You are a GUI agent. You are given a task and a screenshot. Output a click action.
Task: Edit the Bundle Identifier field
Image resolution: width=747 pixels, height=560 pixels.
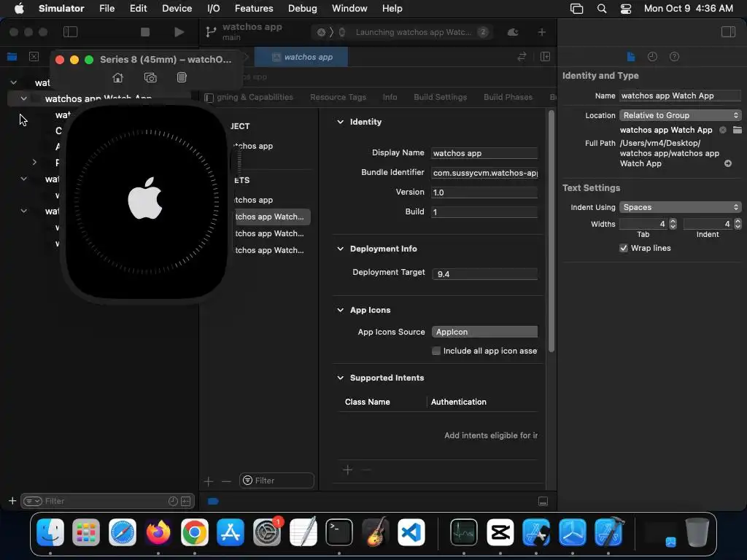484,173
